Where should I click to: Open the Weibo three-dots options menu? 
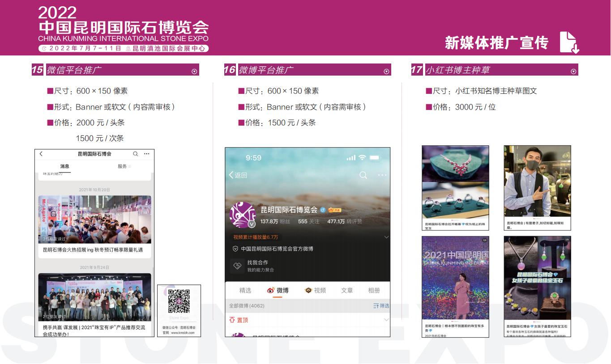click(382, 175)
